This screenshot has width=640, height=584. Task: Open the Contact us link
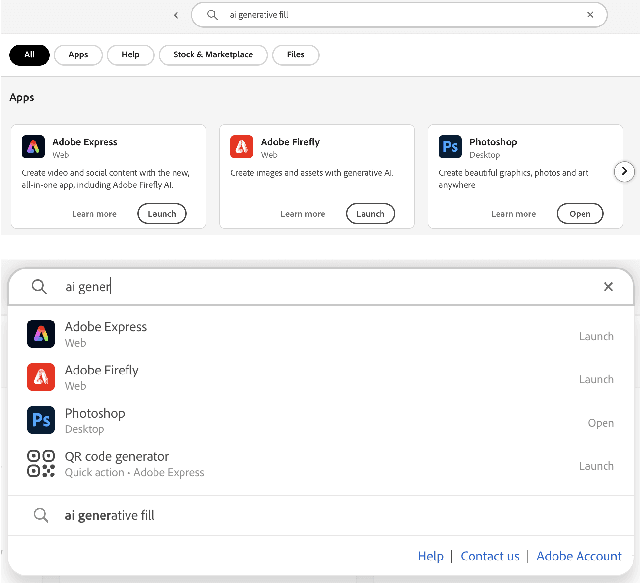(490, 556)
